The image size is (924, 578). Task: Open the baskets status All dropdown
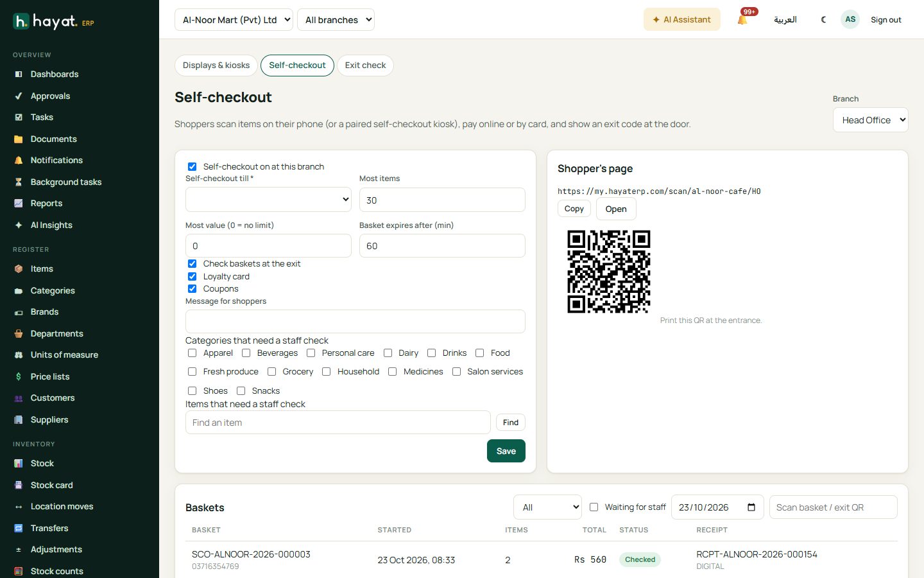tap(547, 507)
